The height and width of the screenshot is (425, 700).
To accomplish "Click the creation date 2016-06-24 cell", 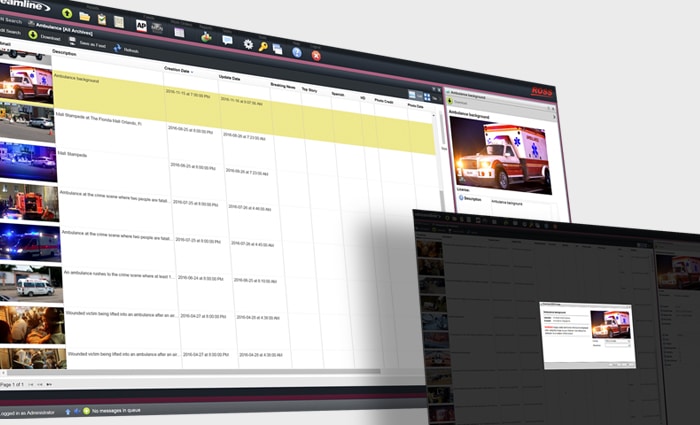I will click(200, 278).
